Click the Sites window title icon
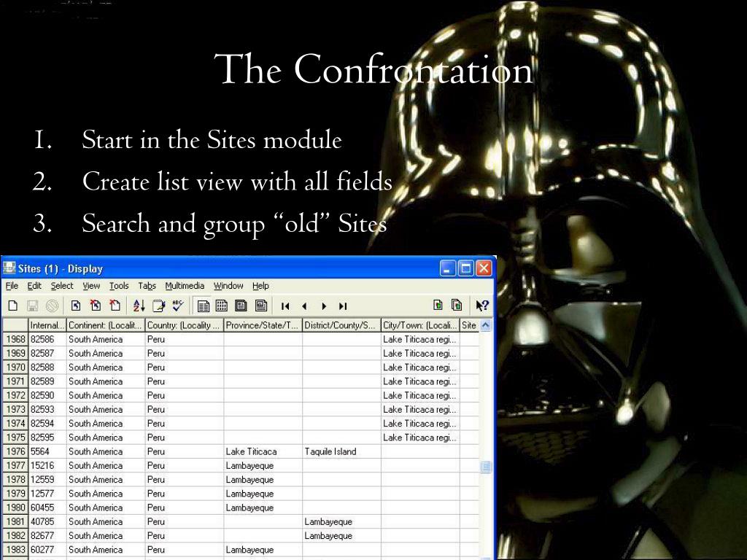 pyautogui.click(x=9, y=268)
